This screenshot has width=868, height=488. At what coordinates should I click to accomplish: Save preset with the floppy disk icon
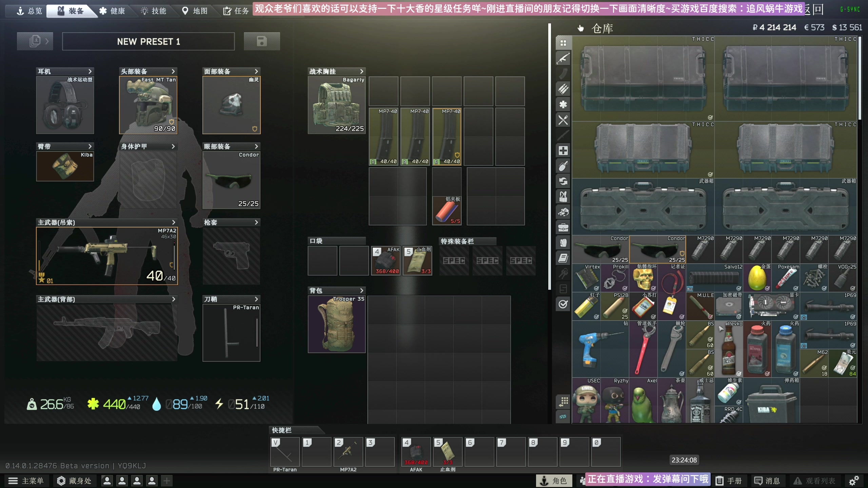click(262, 41)
